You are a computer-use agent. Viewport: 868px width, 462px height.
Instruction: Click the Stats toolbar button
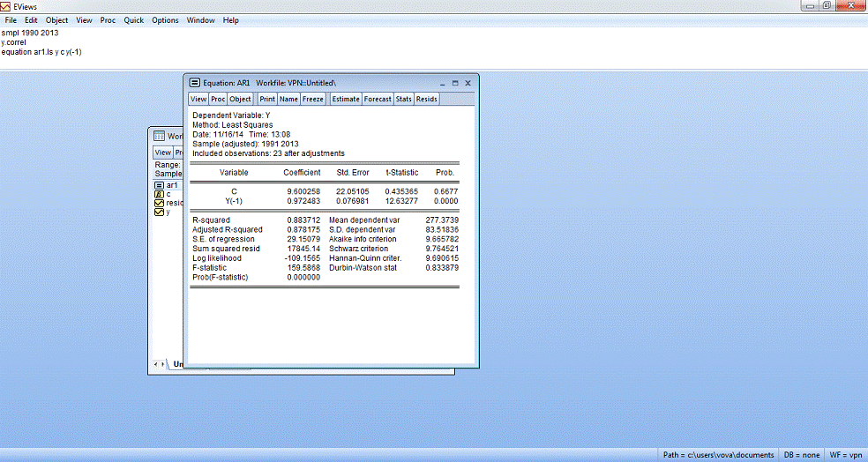(403, 99)
